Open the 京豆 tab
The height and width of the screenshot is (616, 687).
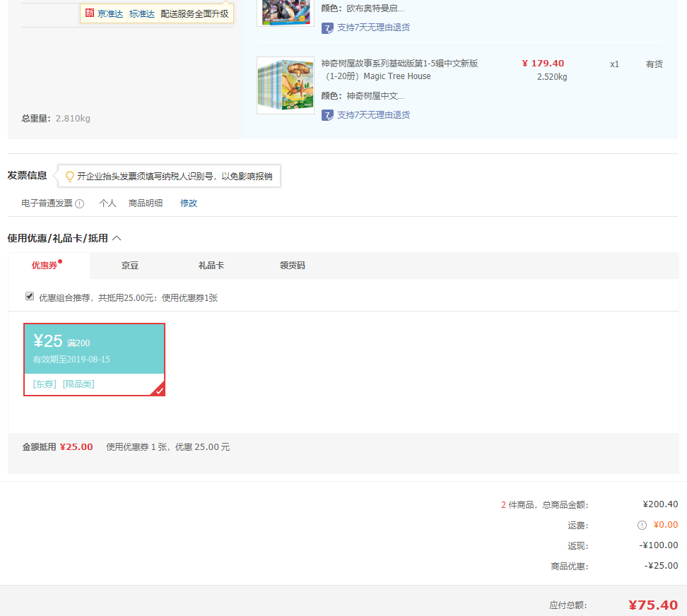130,266
